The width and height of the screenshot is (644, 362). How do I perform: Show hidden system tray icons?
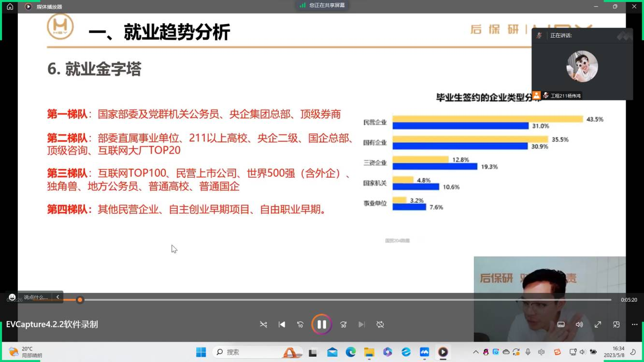pos(476,352)
